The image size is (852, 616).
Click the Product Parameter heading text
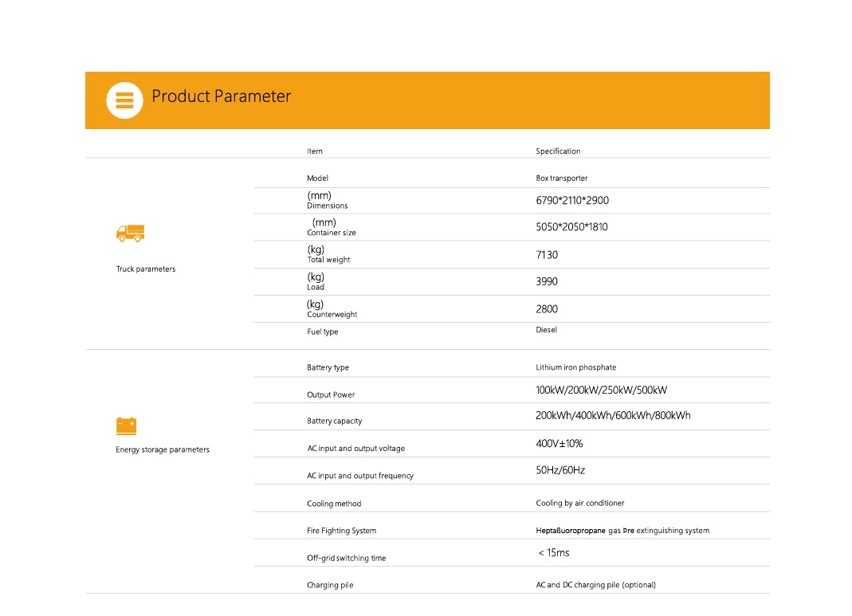[x=221, y=96]
